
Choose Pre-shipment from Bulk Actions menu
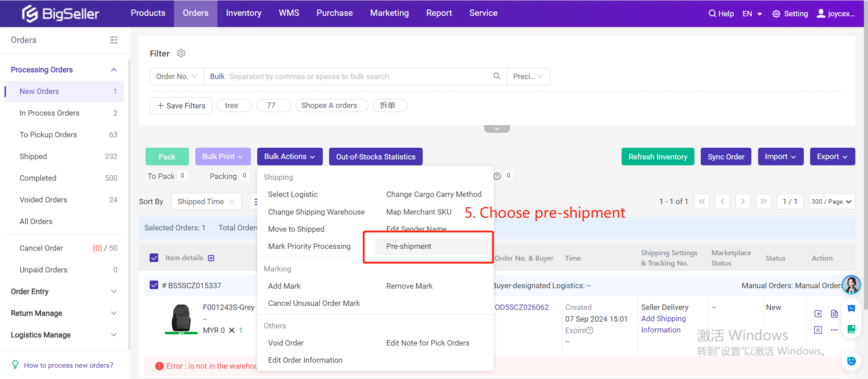[x=409, y=246]
